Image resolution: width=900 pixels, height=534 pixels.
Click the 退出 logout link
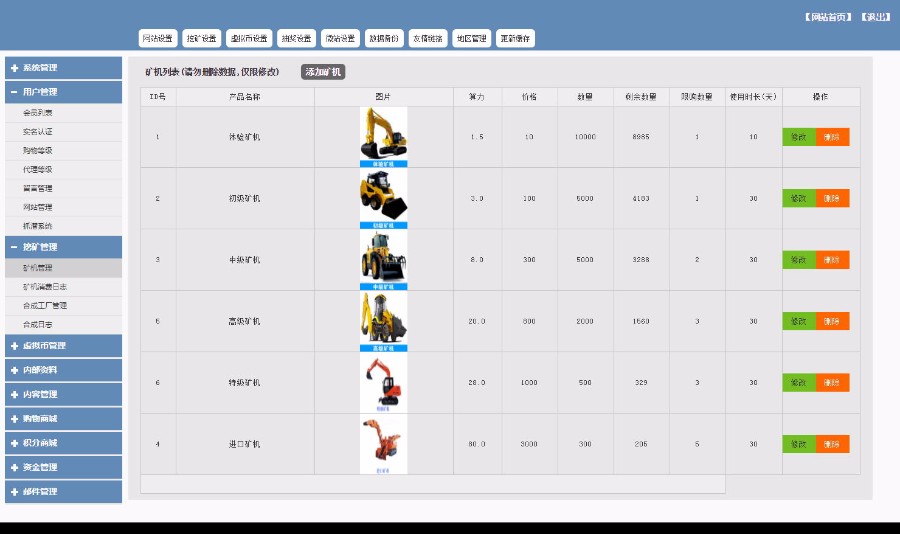click(876, 17)
